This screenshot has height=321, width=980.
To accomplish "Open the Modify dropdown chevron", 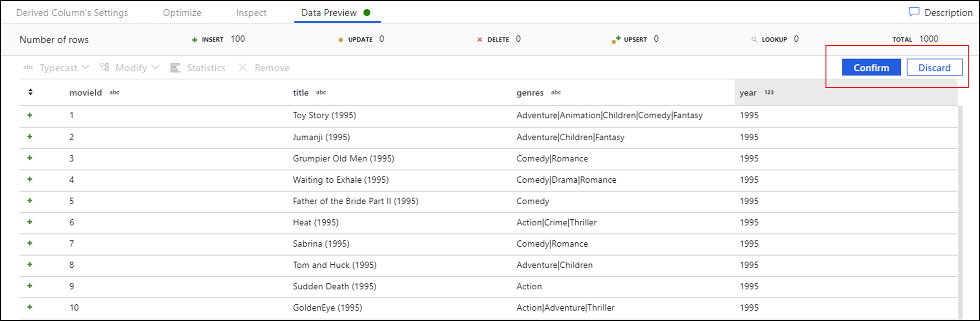I will click(x=156, y=67).
